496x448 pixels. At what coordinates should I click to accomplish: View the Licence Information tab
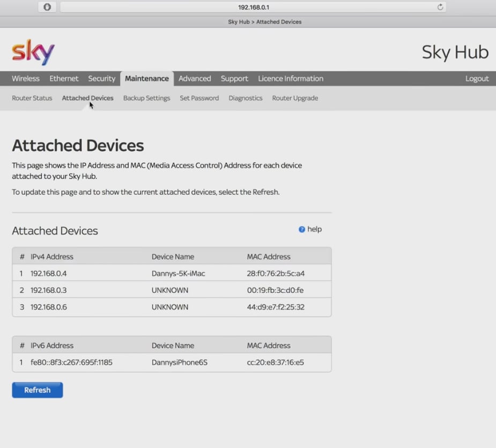tap(291, 78)
